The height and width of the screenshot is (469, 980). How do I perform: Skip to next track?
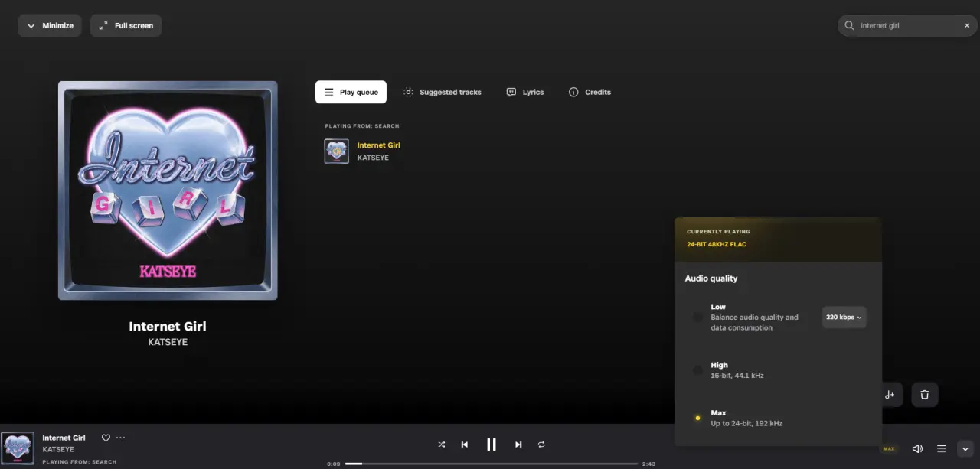[x=518, y=445]
